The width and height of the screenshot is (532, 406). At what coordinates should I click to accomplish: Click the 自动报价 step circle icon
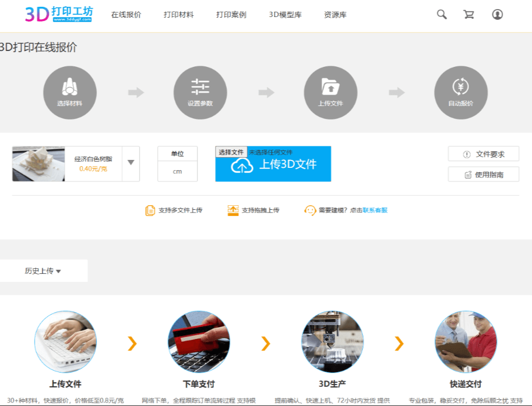[461, 92]
